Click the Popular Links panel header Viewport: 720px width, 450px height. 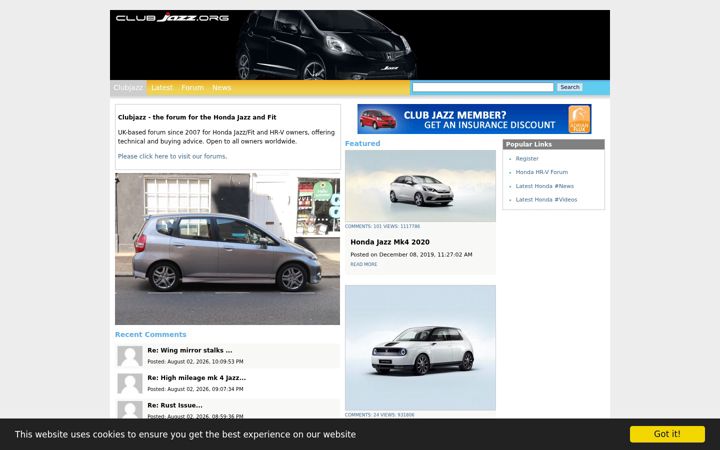553,144
